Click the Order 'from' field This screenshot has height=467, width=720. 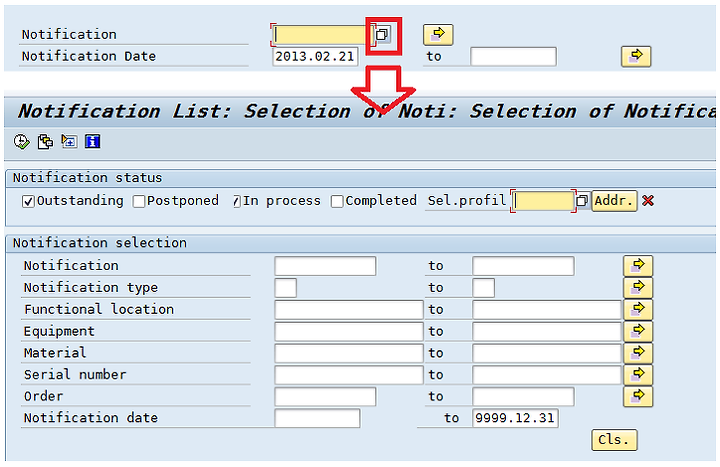(x=325, y=397)
